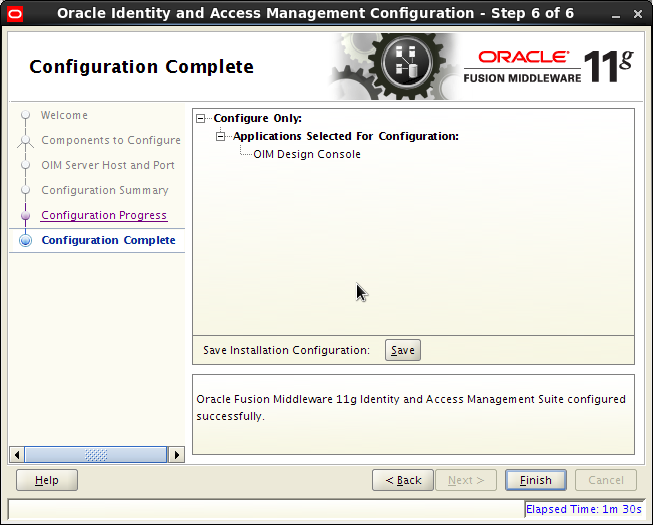
Task: Click the purple Configuration Progress step marker
Action: 25,215
